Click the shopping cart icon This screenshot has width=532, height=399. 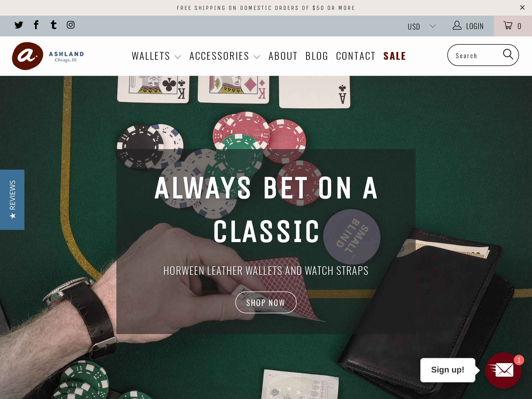click(x=508, y=25)
